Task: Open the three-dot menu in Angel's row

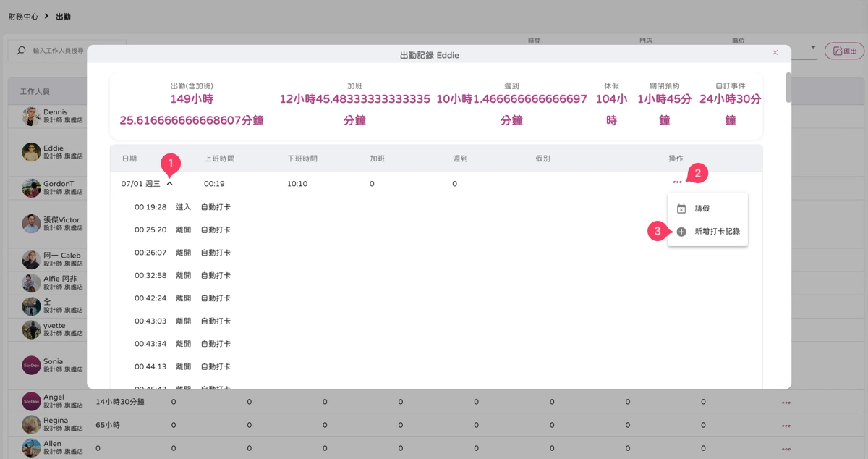Action: click(786, 403)
